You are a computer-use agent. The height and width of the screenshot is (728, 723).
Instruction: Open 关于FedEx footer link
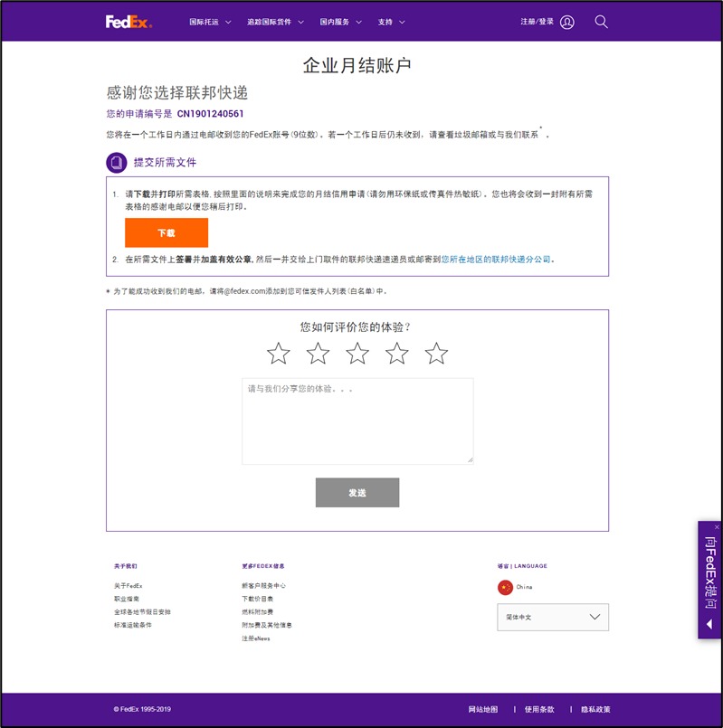(128, 586)
